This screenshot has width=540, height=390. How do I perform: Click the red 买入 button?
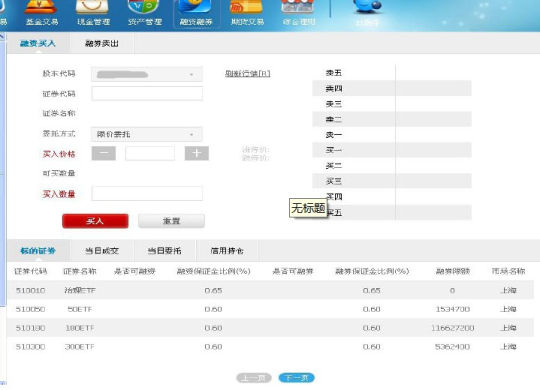point(95,221)
